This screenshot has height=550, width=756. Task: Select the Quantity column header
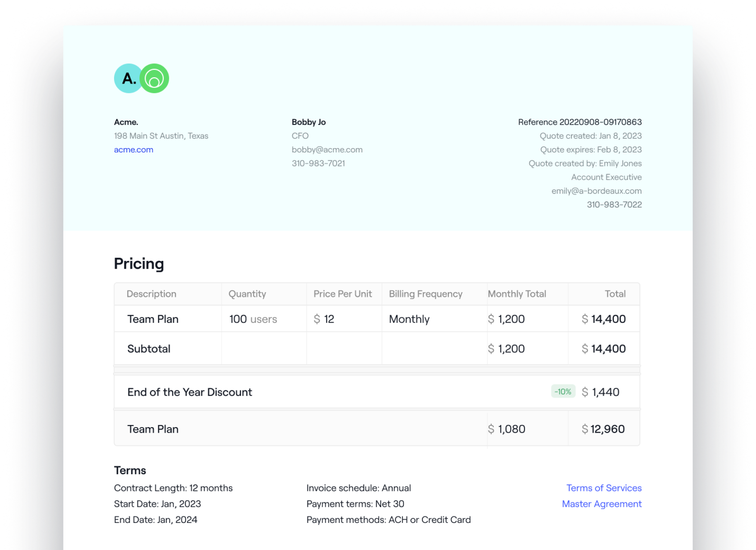point(247,294)
